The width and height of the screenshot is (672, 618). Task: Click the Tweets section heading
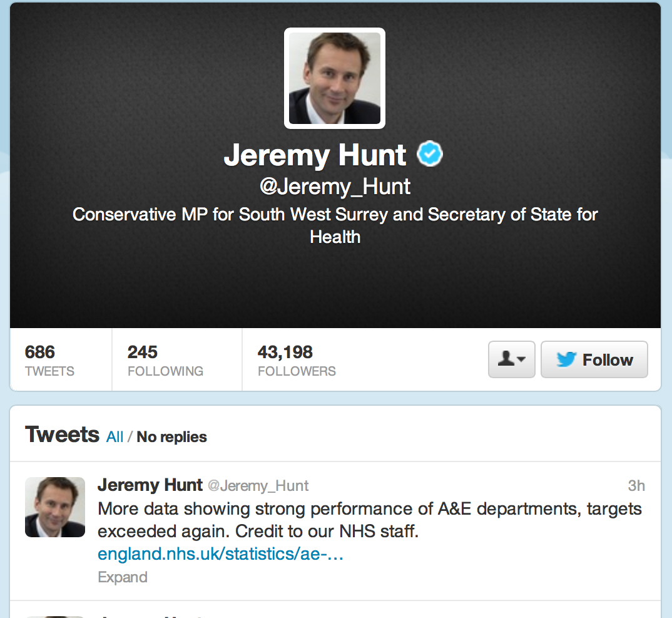tap(62, 435)
